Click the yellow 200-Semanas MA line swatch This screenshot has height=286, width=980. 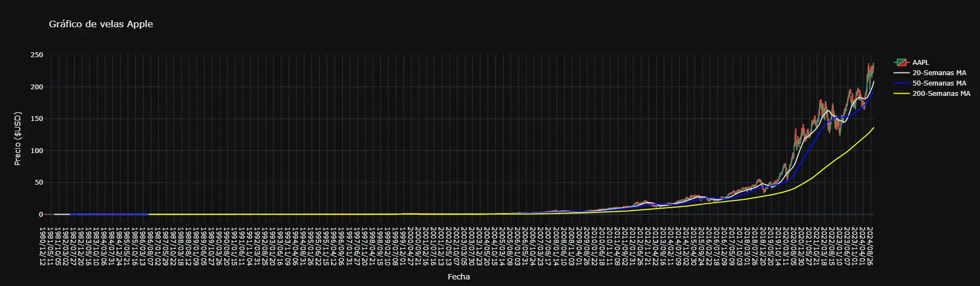pos(901,94)
